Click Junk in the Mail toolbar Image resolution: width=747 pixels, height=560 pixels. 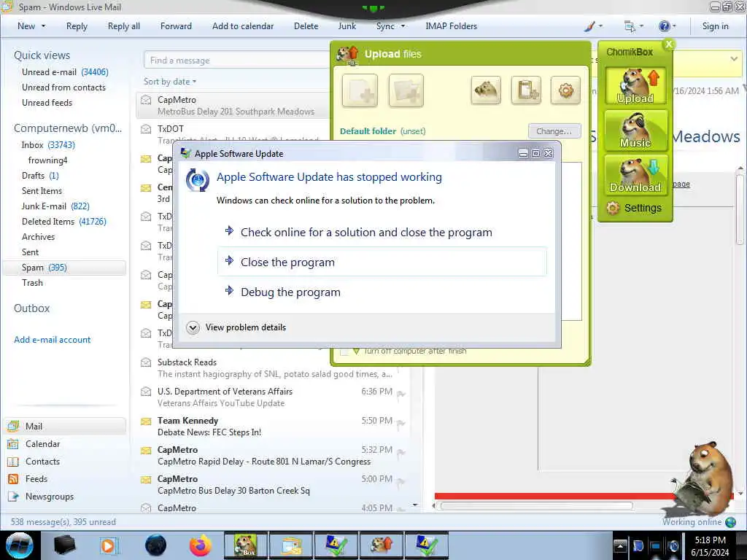347,26
